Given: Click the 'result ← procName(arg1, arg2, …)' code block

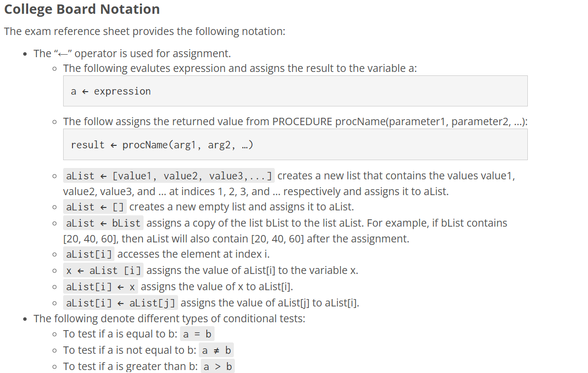Looking at the screenshot, I should point(295,144).
